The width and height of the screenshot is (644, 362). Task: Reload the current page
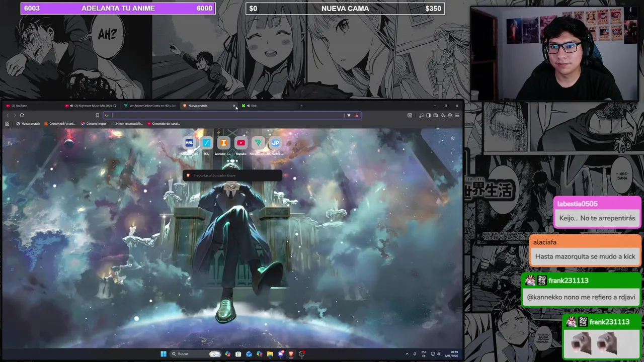22,115
